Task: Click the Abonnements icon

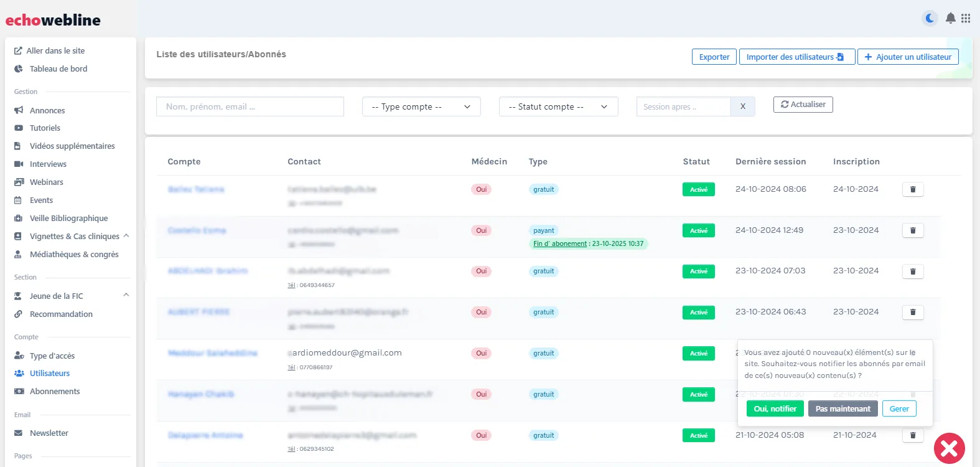Action: click(x=19, y=391)
